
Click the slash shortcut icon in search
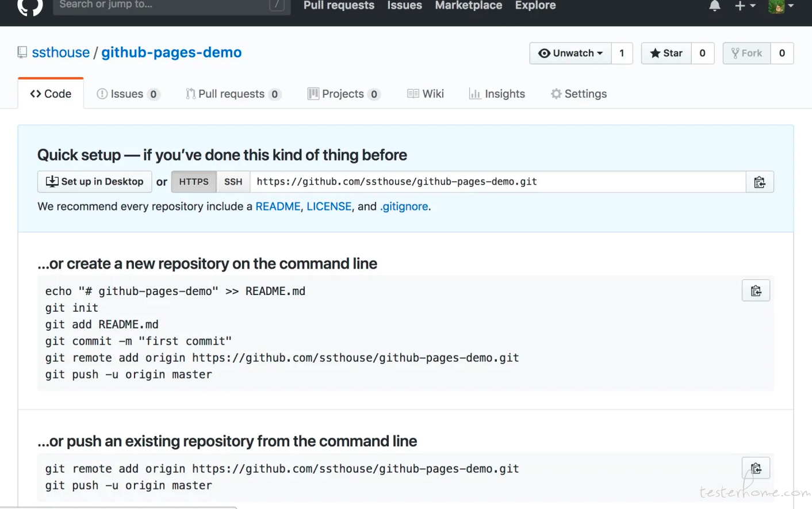(277, 5)
